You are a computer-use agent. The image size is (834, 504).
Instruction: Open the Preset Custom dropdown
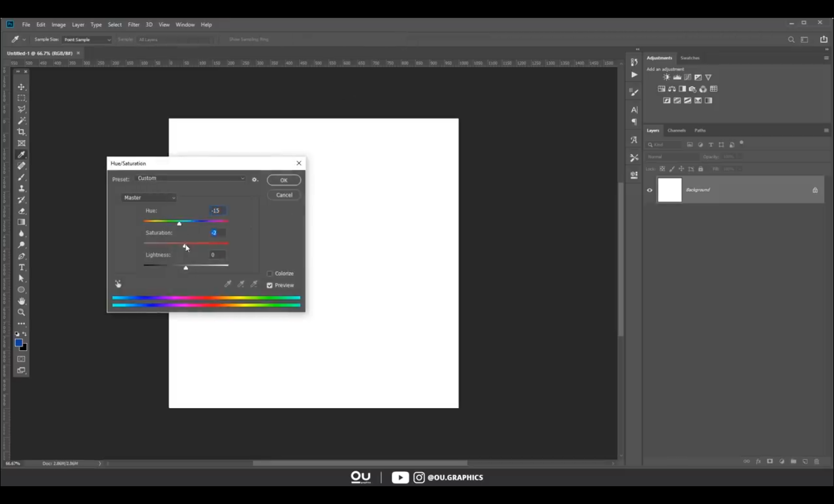click(191, 179)
